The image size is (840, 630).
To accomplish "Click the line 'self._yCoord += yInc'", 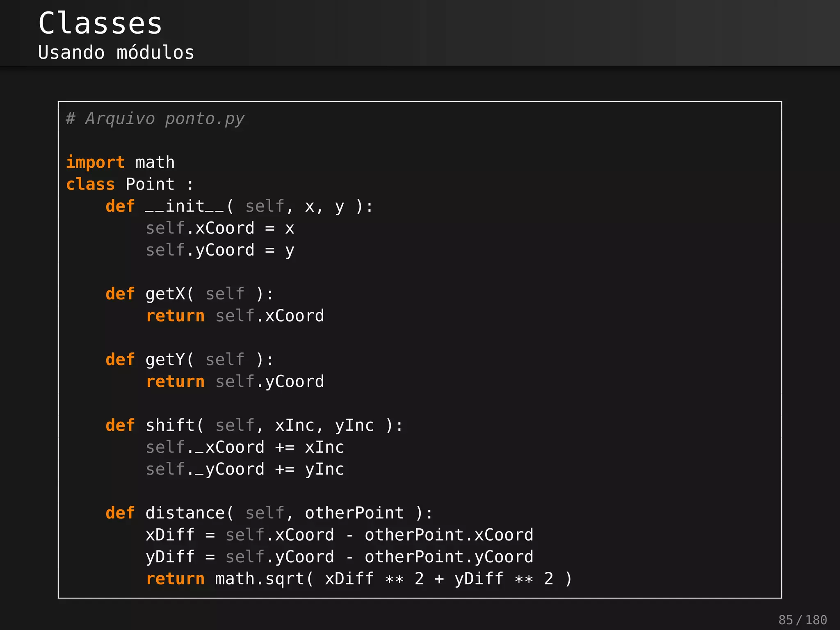I will point(245,469).
